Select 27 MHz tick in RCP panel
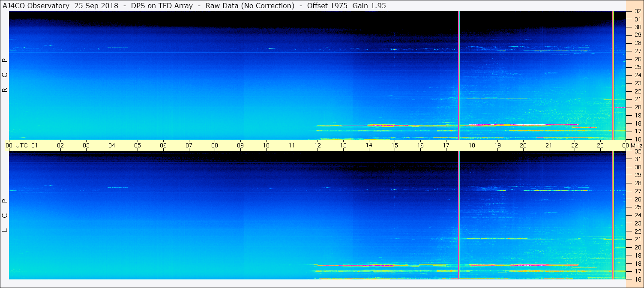The image size is (644, 288). pyautogui.click(x=638, y=51)
